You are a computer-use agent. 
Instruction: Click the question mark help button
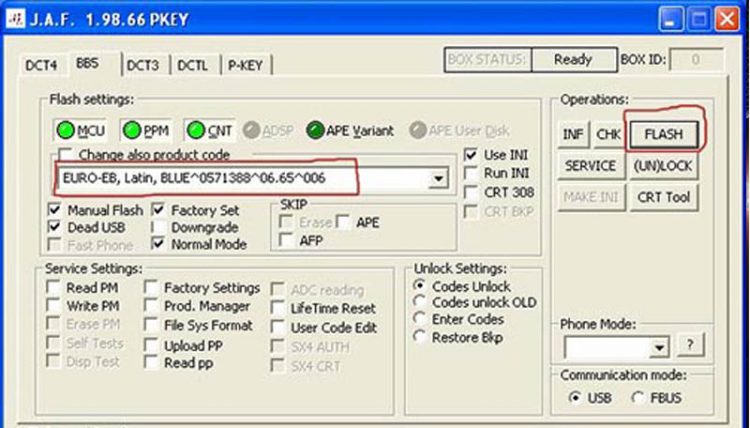click(690, 344)
